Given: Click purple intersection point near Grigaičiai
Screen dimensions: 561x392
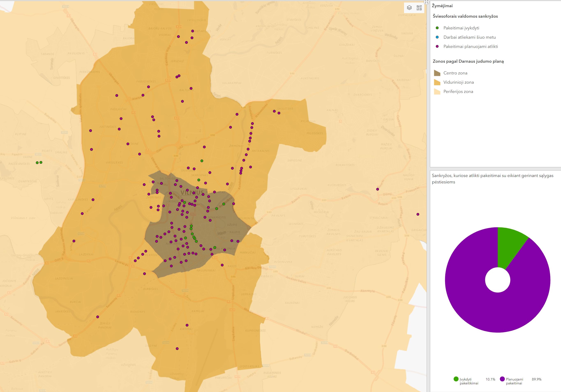Looking at the screenshot, I should pyautogui.click(x=418, y=214).
